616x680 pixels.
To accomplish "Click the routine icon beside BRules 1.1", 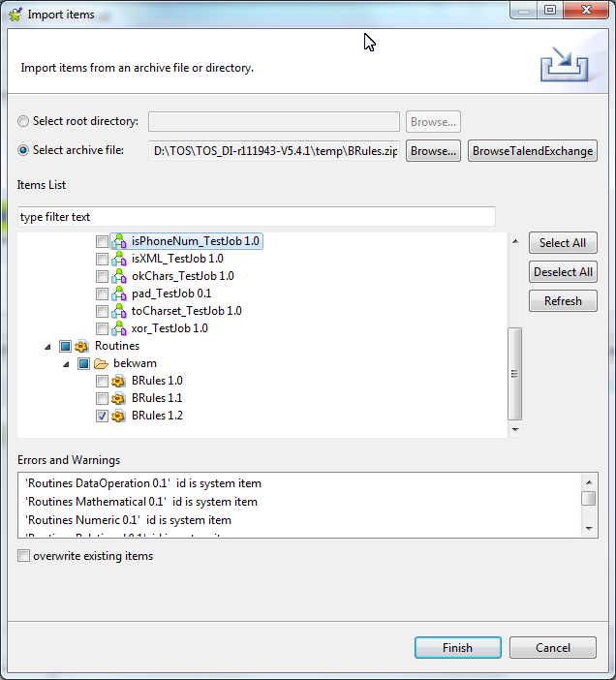I will click(x=119, y=398).
